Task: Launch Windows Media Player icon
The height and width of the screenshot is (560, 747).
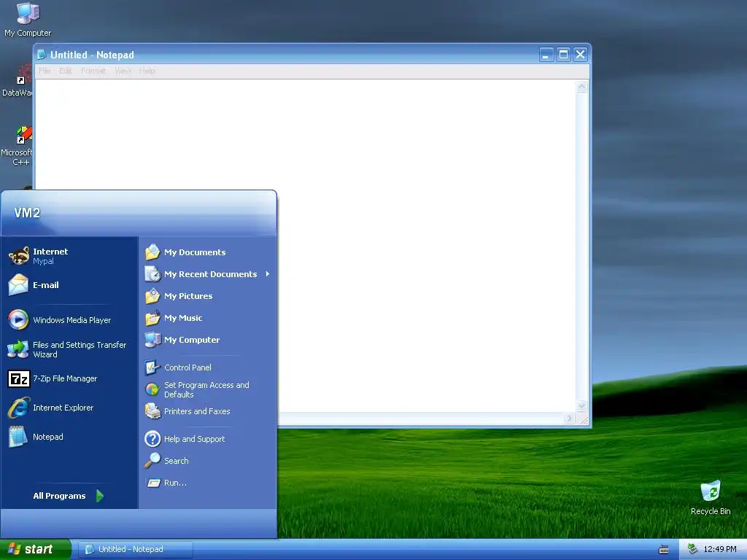Action: (x=18, y=319)
